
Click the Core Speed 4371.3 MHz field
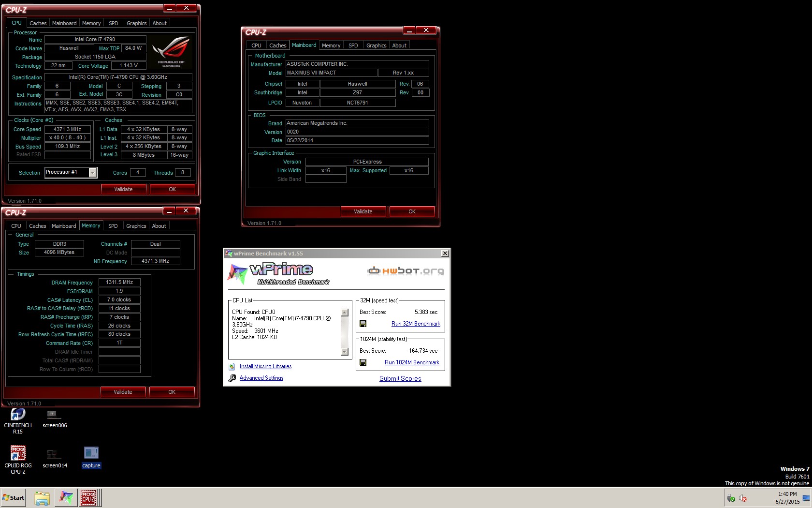click(68, 130)
